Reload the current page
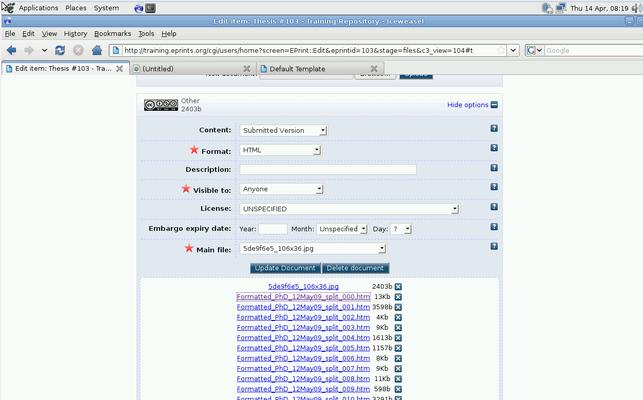The width and height of the screenshot is (643, 400). (60, 50)
